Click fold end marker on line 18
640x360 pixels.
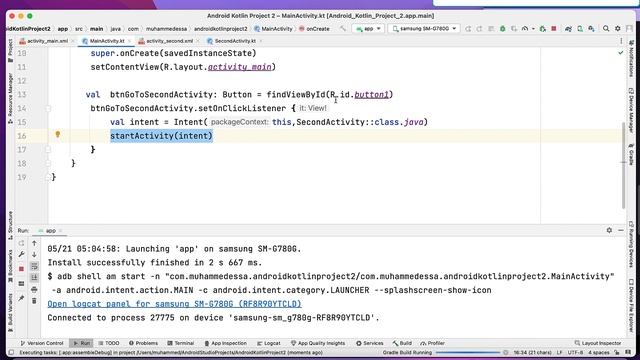[48, 163]
